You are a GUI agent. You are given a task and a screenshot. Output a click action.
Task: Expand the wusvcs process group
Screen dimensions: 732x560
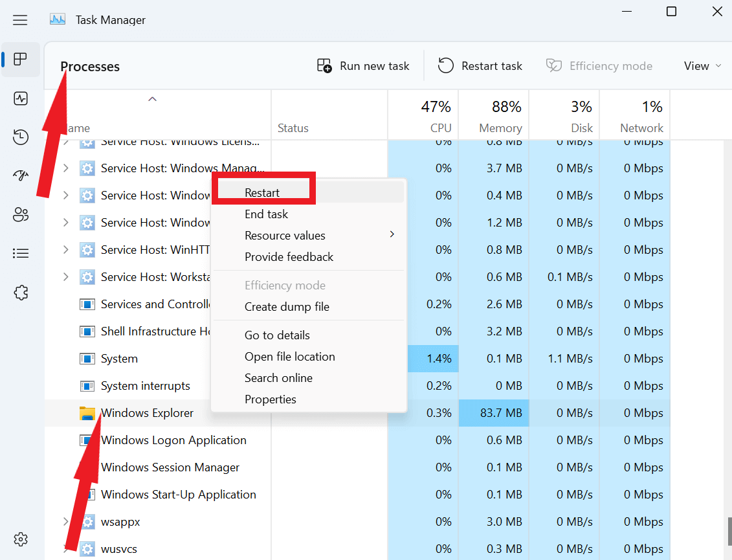pos(65,548)
